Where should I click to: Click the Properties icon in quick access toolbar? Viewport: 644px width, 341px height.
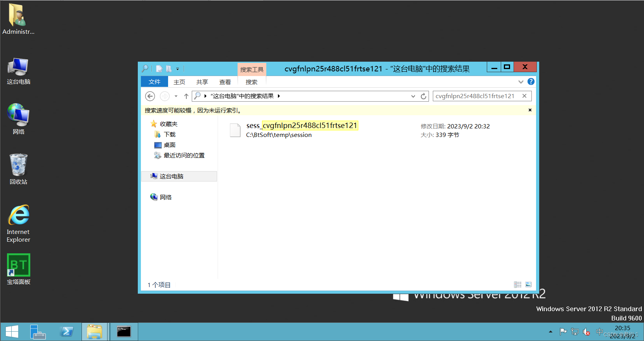coord(159,69)
